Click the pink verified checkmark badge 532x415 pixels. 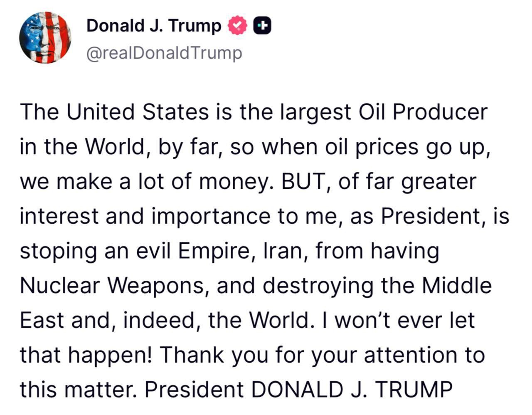[x=237, y=26]
